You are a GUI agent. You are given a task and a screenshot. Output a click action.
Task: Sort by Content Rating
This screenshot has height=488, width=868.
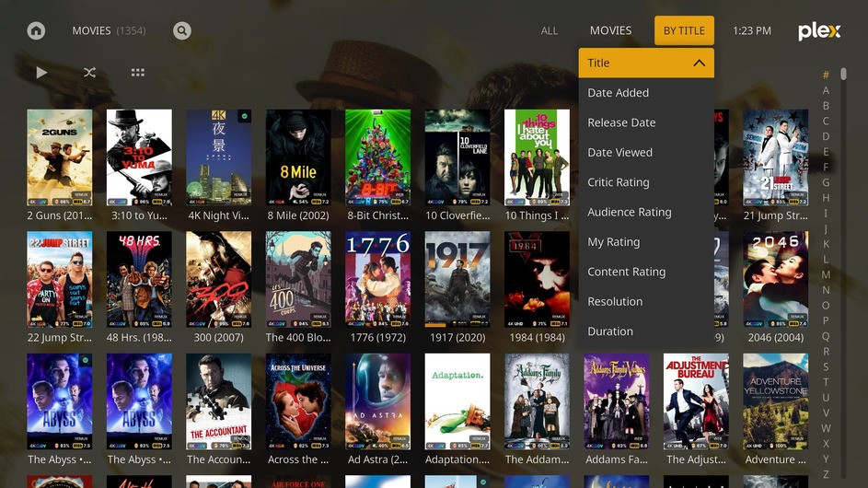coord(646,272)
